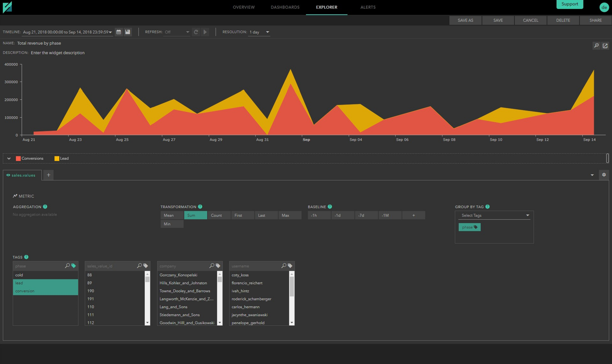Switch to the Dashboards tab
This screenshot has height=364, width=612.
285,7
